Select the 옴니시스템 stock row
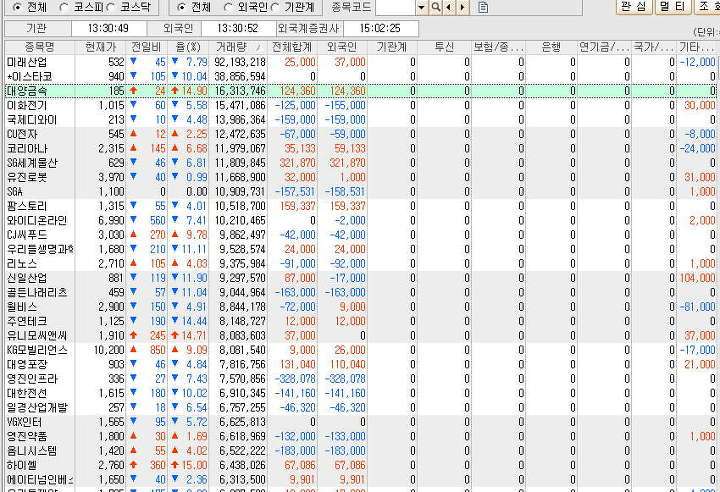Viewport: 720px width, 492px height. tap(360, 451)
